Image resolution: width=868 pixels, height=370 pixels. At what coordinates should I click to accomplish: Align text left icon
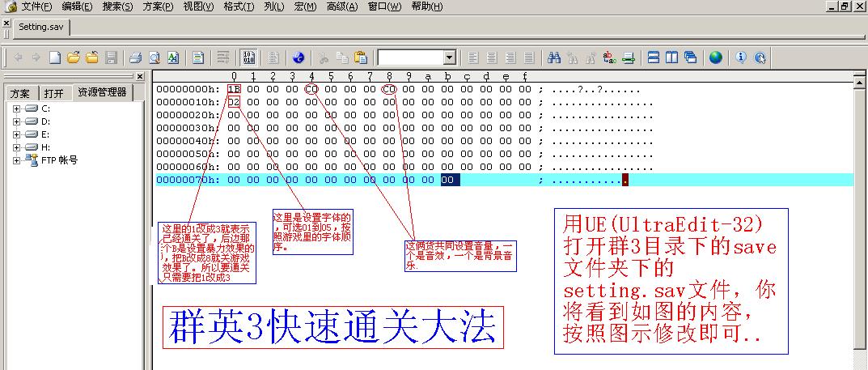click(472, 57)
